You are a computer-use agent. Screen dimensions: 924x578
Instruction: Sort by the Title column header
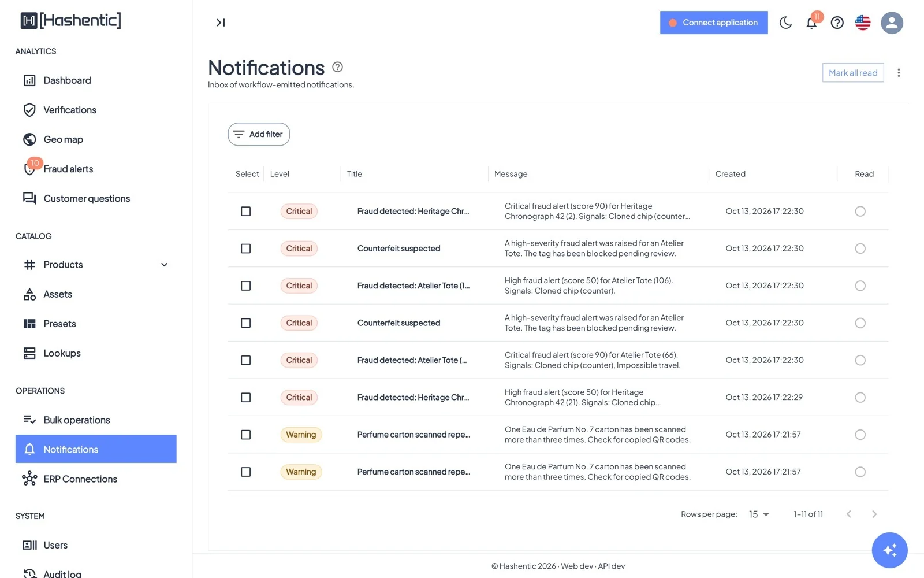pos(355,174)
